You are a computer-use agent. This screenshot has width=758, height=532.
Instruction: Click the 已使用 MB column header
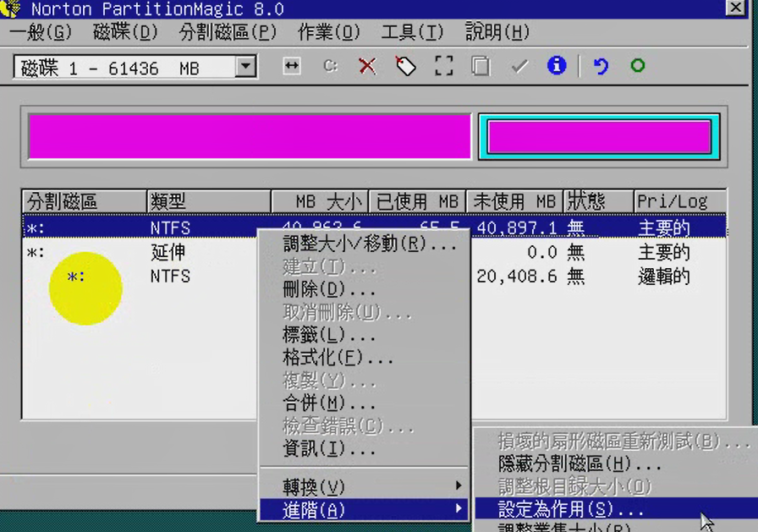tap(417, 201)
